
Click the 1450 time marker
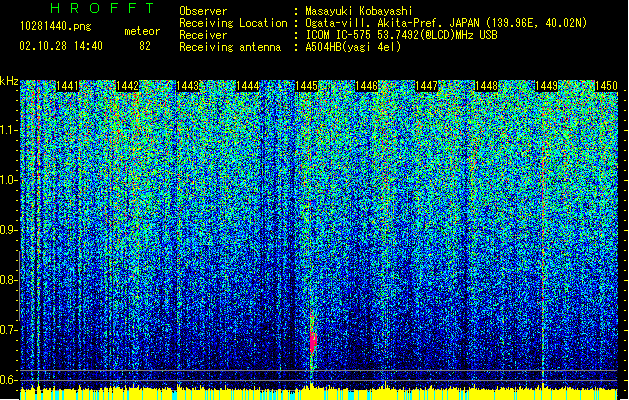click(x=606, y=86)
